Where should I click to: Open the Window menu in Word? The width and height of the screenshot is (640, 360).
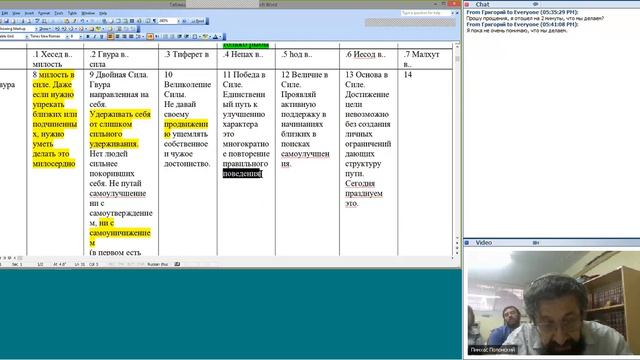point(88,13)
